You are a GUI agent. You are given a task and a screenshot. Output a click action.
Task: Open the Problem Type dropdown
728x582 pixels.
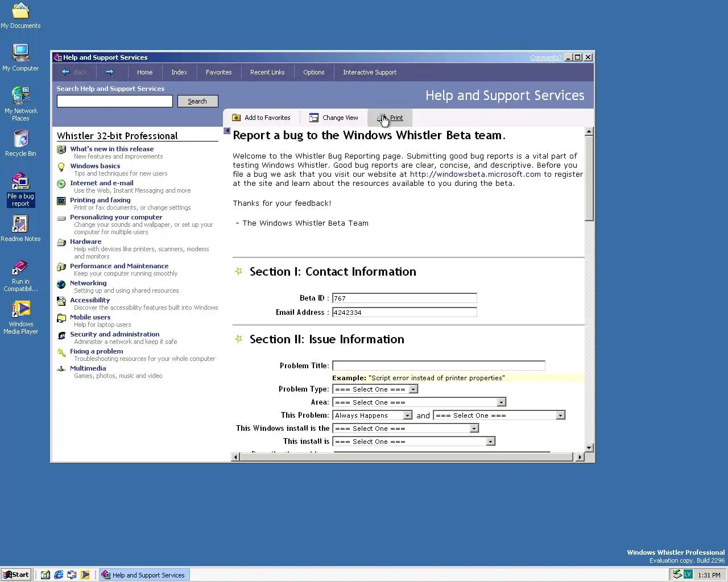375,389
